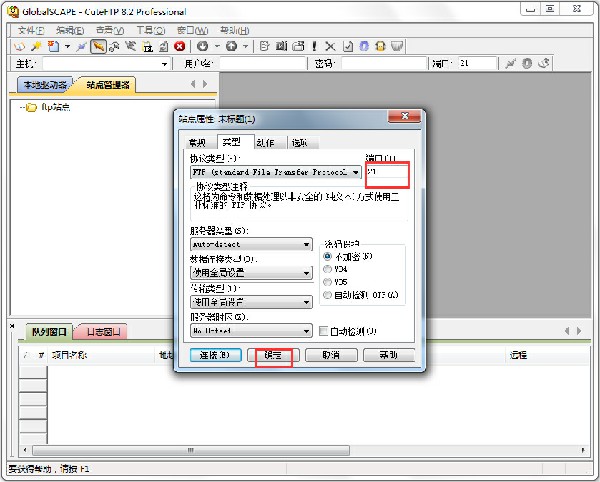Open the No Offset time zone dropdown
This screenshot has width=600, height=482.
(306, 331)
